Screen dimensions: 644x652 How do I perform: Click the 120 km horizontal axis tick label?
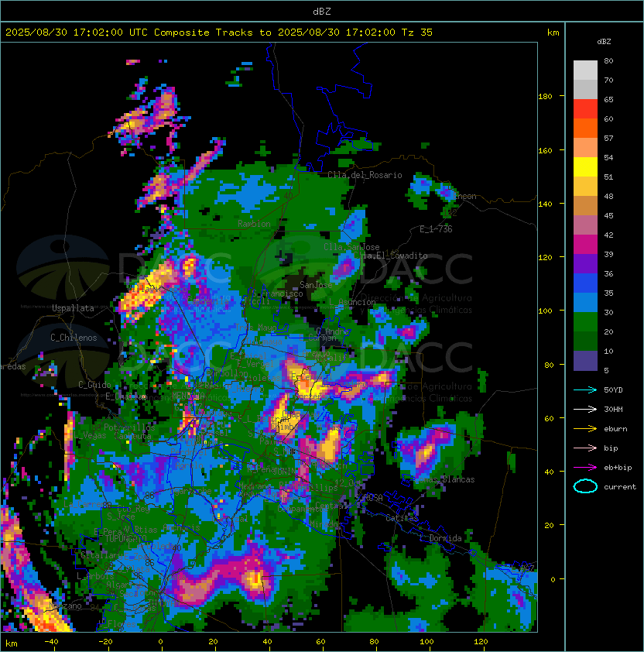tap(478, 642)
